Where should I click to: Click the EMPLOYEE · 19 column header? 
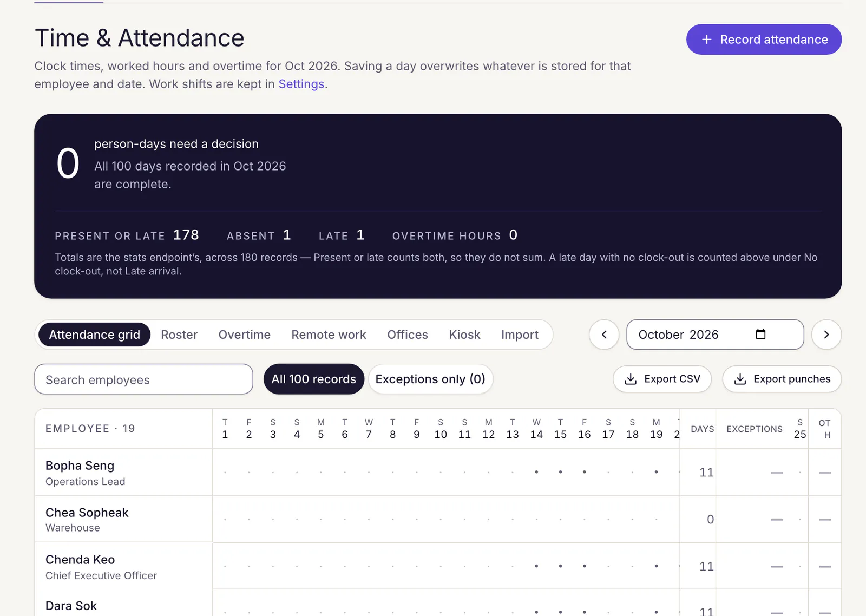(x=90, y=429)
